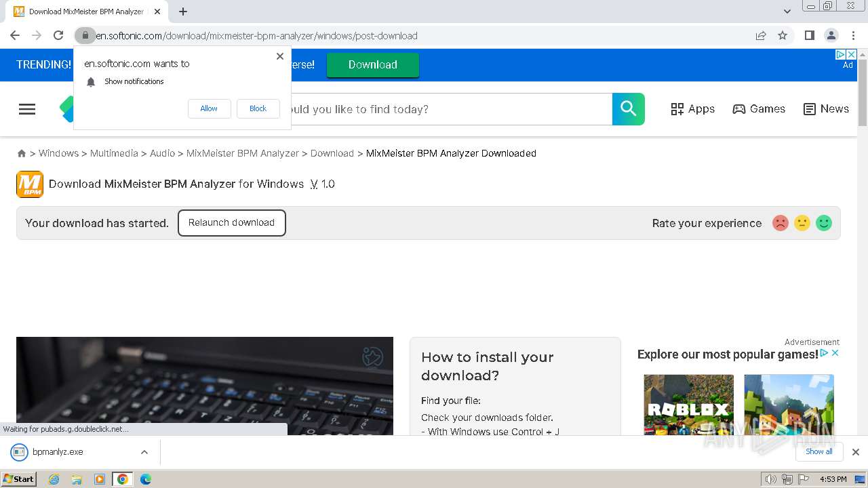Open the browser side panel
Viewport: 868px width, 488px height.
(810, 36)
